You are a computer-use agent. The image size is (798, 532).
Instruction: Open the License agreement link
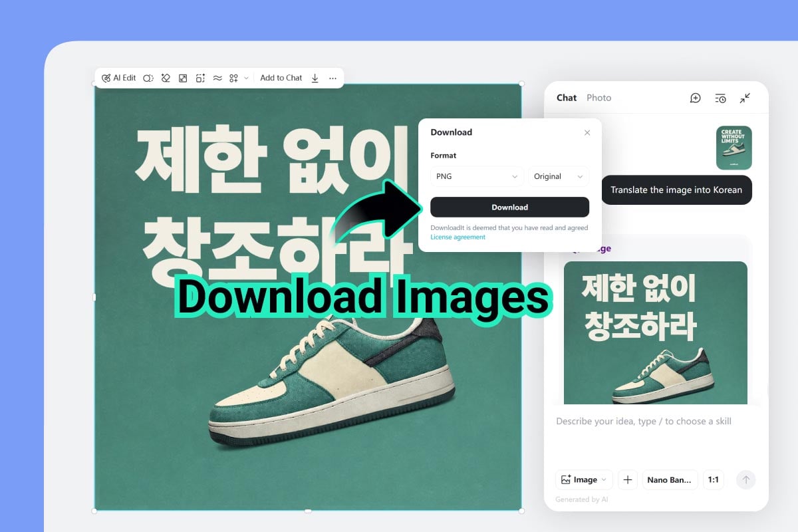pos(459,236)
